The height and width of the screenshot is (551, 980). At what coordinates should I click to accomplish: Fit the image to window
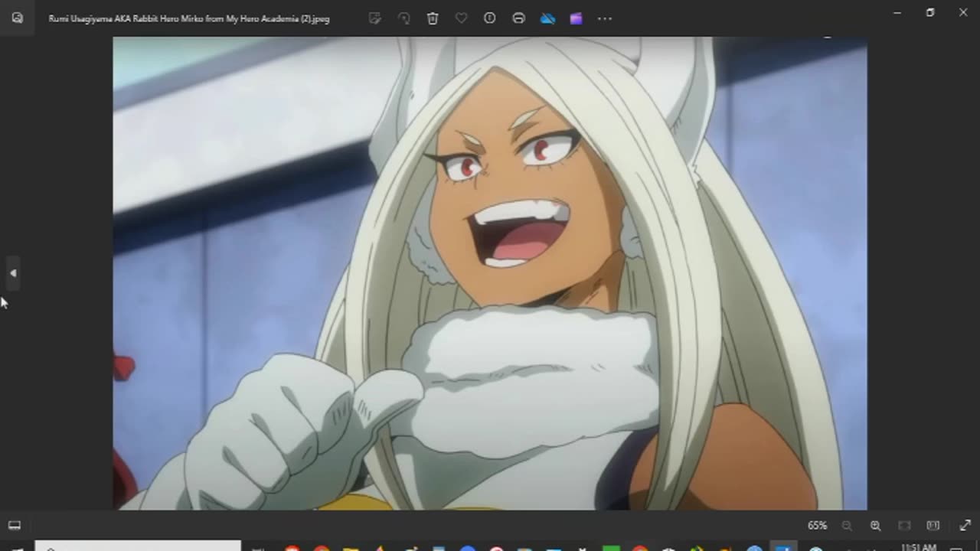click(904, 526)
